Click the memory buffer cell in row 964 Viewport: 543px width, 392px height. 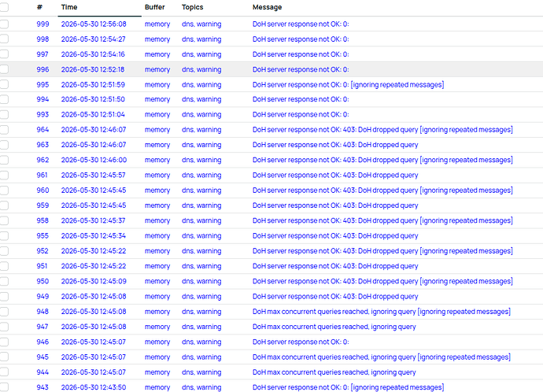[157, 130]
